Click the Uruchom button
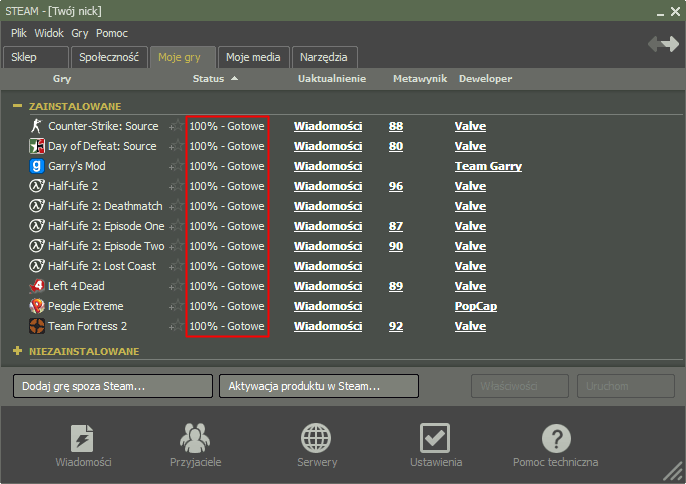686x484 pixels. point(626,386)
